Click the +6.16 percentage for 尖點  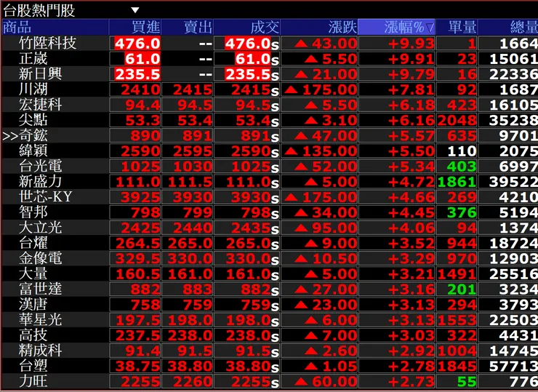[411, 121]
